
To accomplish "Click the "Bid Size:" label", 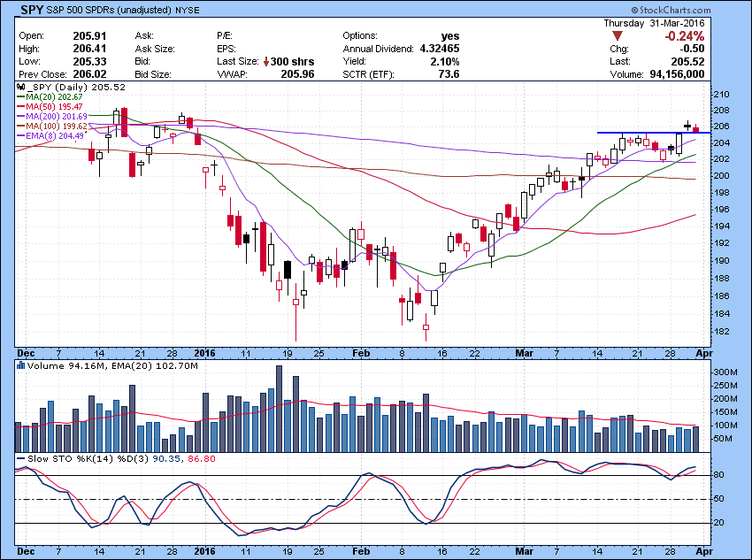I will click(153, 74).
